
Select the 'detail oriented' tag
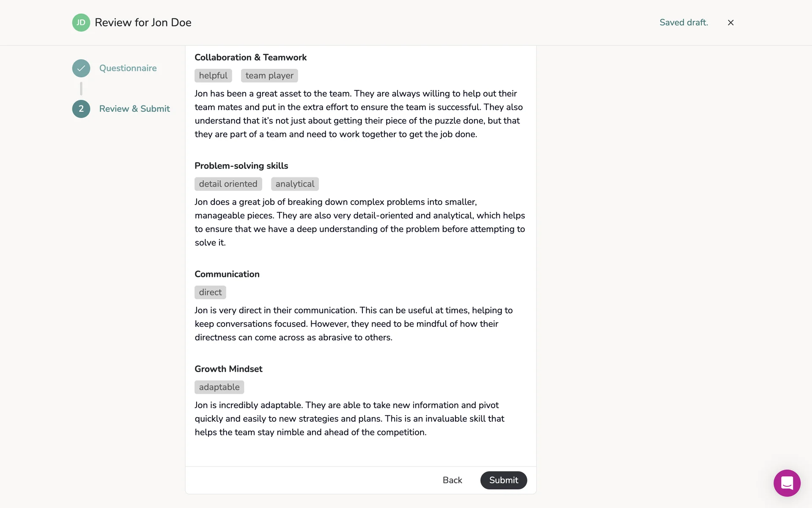(x=228, y=184)
